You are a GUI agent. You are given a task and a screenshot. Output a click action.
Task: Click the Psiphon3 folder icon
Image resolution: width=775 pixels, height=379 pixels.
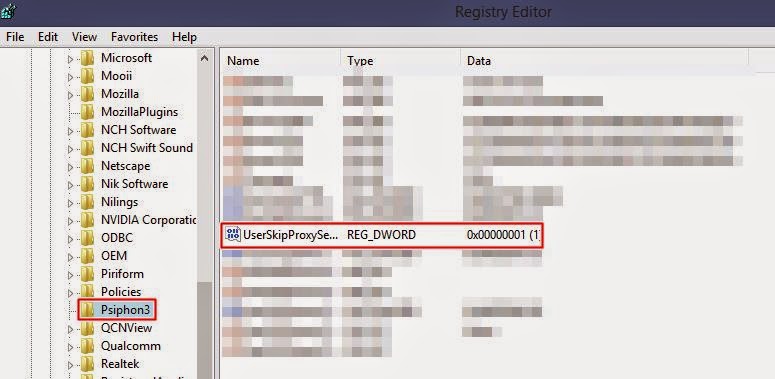coord(87,310)
